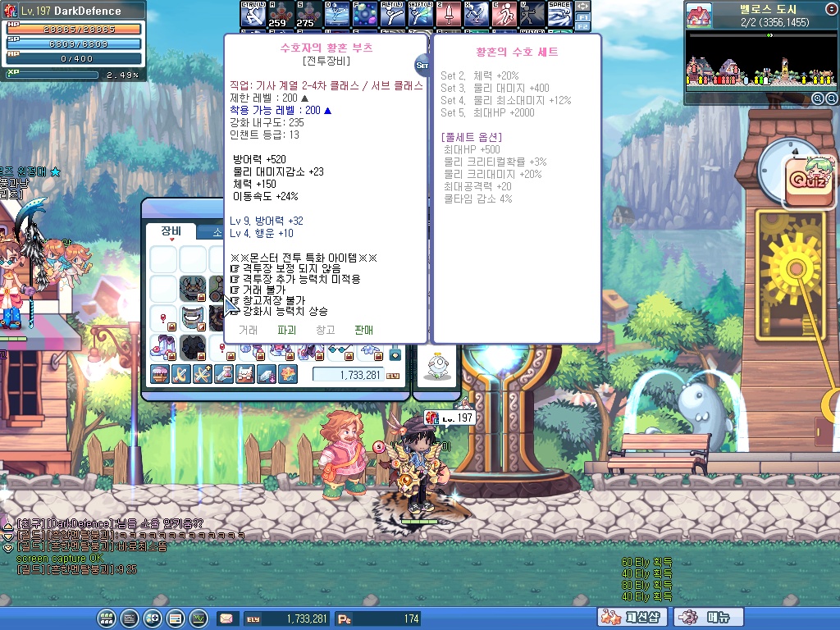Viewport: 840px width, 630px height.
Task: Select the blue glasses item in inventory
Action: pyautogui.click(x=340, y=351)
